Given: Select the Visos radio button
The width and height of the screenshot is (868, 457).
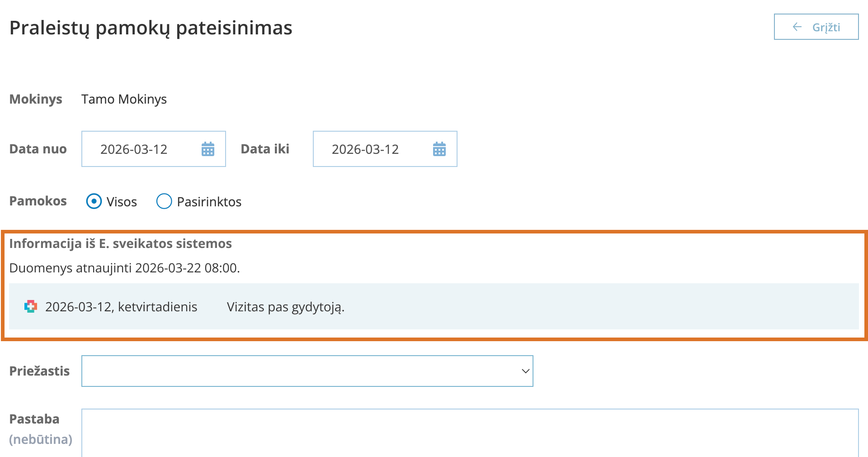Looking at the screenshot, I should coord(94,201).
